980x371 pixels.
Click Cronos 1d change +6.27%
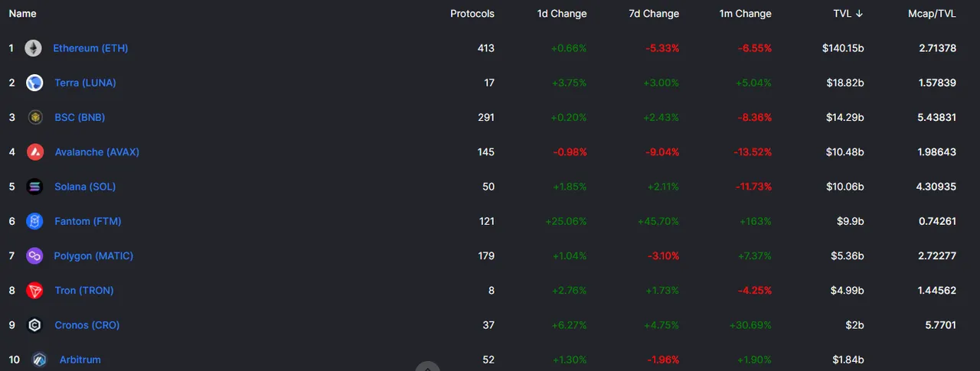(569, 325)
